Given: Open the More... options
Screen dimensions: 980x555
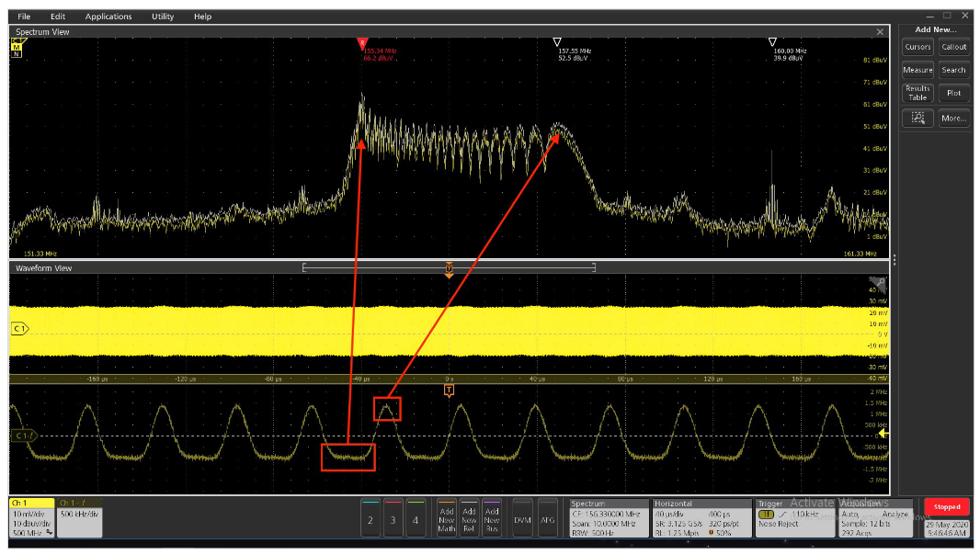Looking at the screenshot, I should click(952, 118).
